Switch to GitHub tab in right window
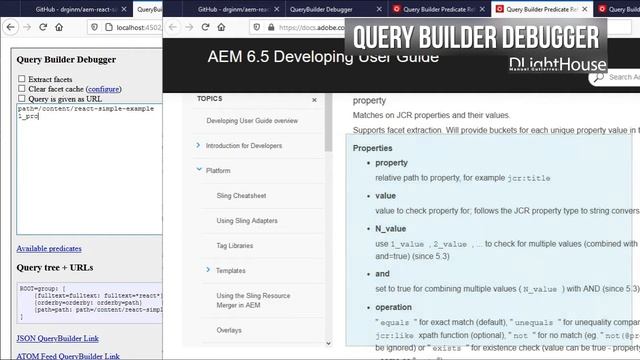 tap(233, 9)
